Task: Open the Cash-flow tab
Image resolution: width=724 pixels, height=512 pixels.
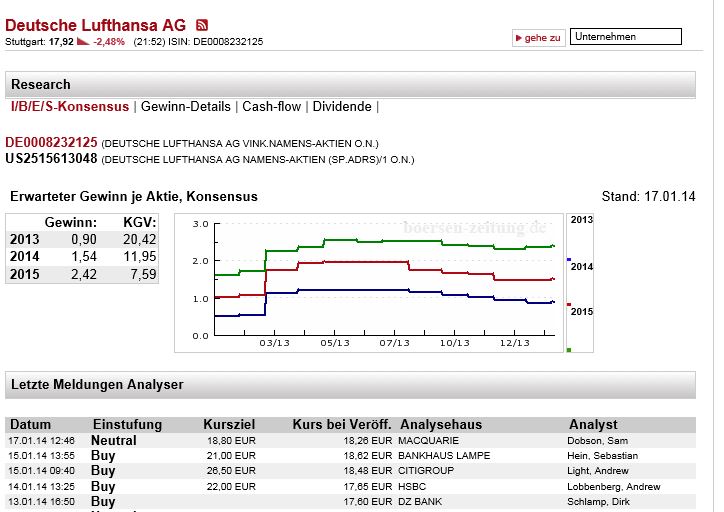Action: [x=272, y=107]
